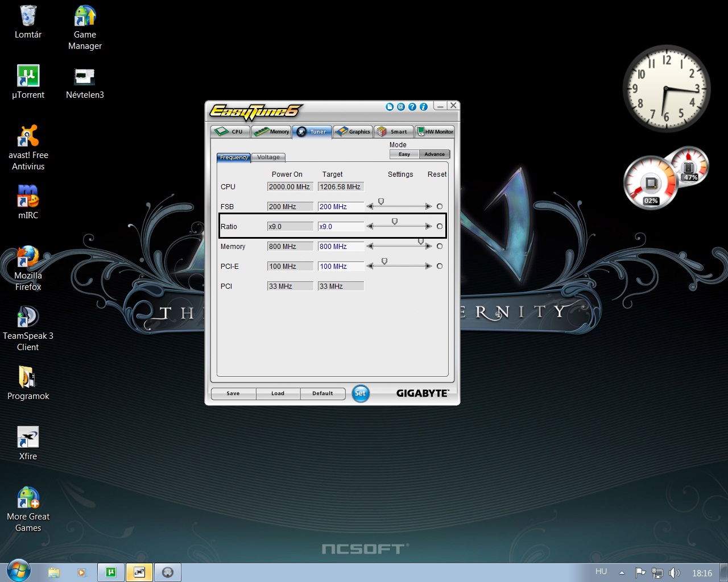Open Lomtár recycle bin desktop icon
Viewport: 728px width, 582px height.
(x=28, y=22)
